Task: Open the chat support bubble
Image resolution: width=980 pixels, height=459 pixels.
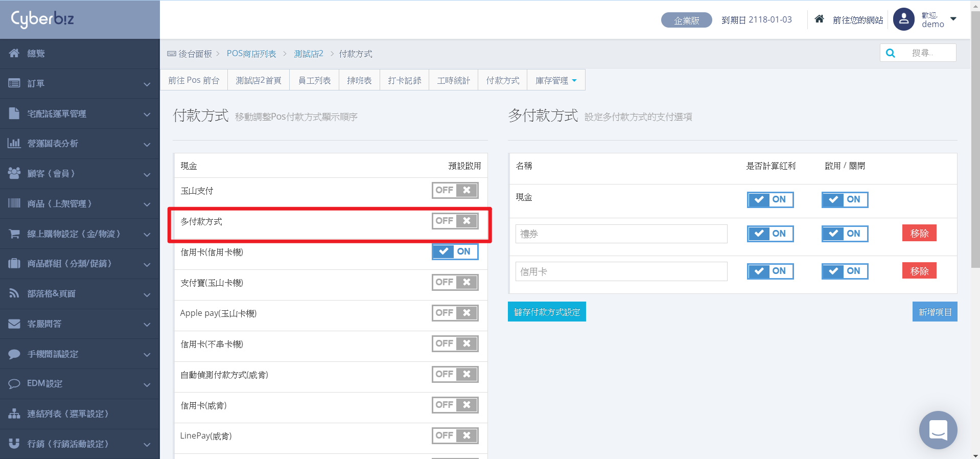Action: coord(938,430)
